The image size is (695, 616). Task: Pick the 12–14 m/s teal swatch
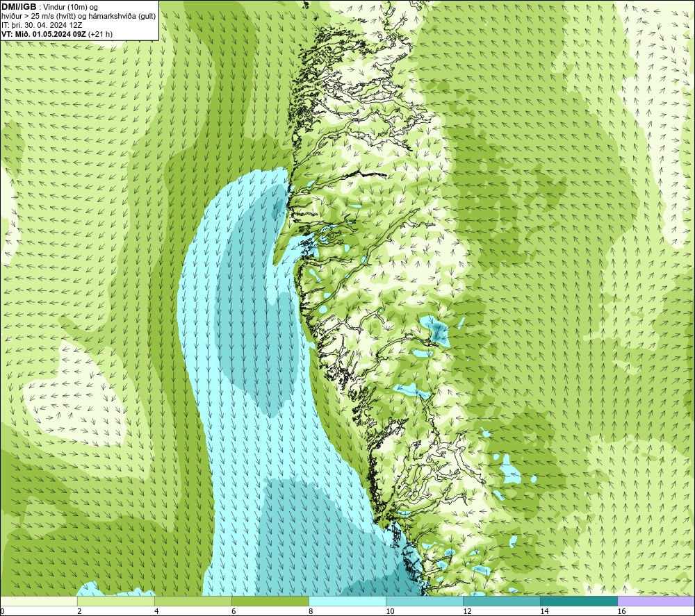click(x=501, y=601)
